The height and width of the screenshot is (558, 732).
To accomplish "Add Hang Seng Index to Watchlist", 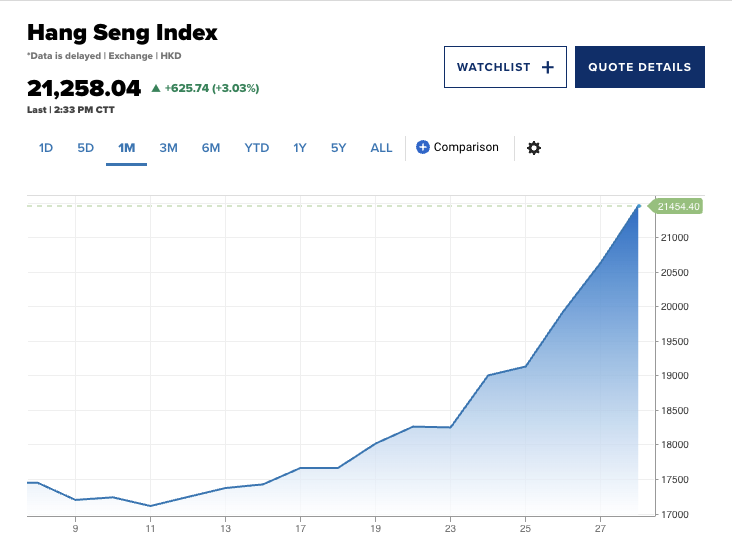I will [x=505, y=67].
